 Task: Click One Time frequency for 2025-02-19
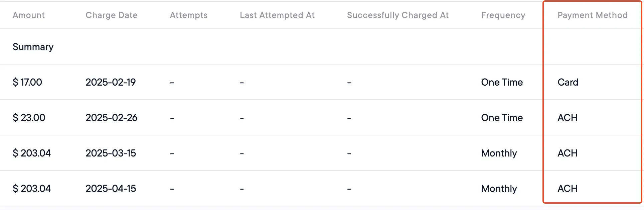(502, 82)
